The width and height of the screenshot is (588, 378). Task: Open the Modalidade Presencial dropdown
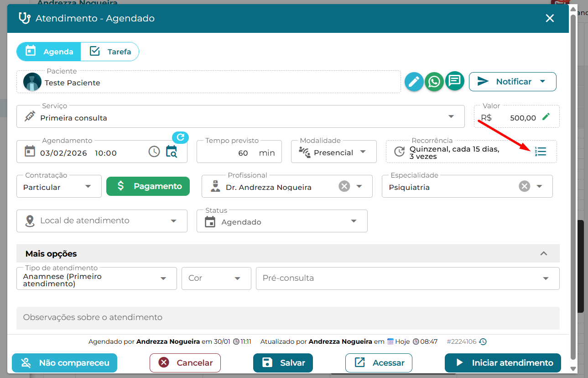[334, 152]
